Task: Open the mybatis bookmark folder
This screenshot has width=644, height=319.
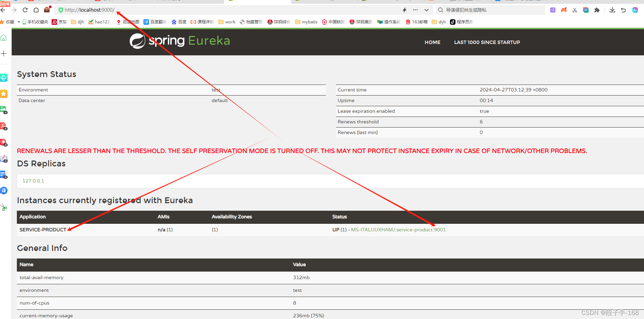Action: point(306,22)
